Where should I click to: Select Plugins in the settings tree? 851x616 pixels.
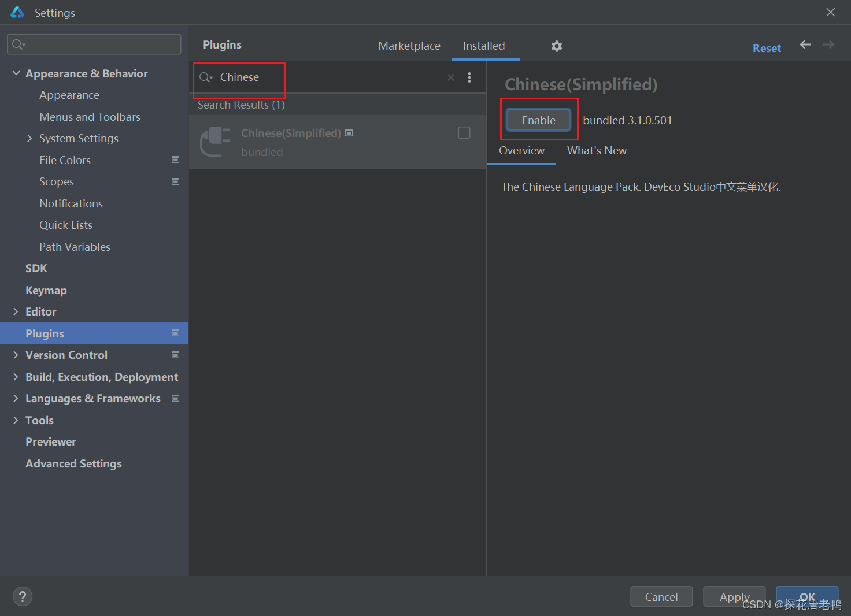[94, 333]
